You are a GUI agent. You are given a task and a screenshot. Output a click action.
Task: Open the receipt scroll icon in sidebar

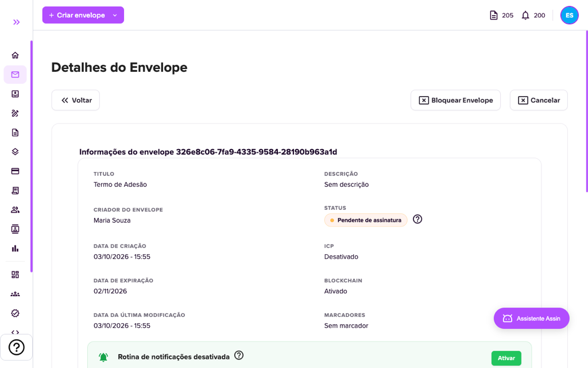[x=15, y=190]
